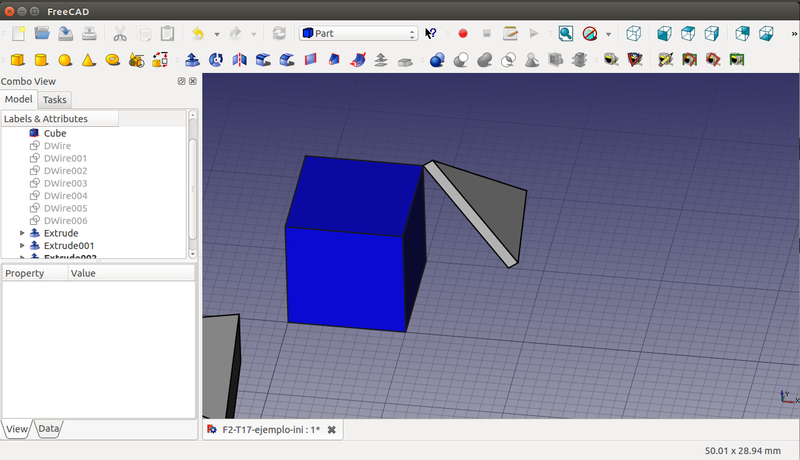Expand the Extrude tree item

(22, 233)
